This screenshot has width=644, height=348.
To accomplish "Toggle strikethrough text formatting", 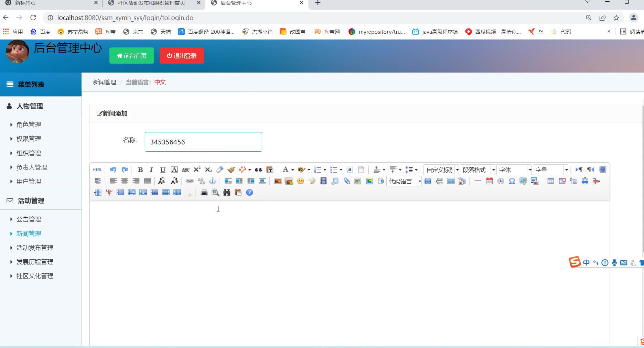I will tap(185, 170).
